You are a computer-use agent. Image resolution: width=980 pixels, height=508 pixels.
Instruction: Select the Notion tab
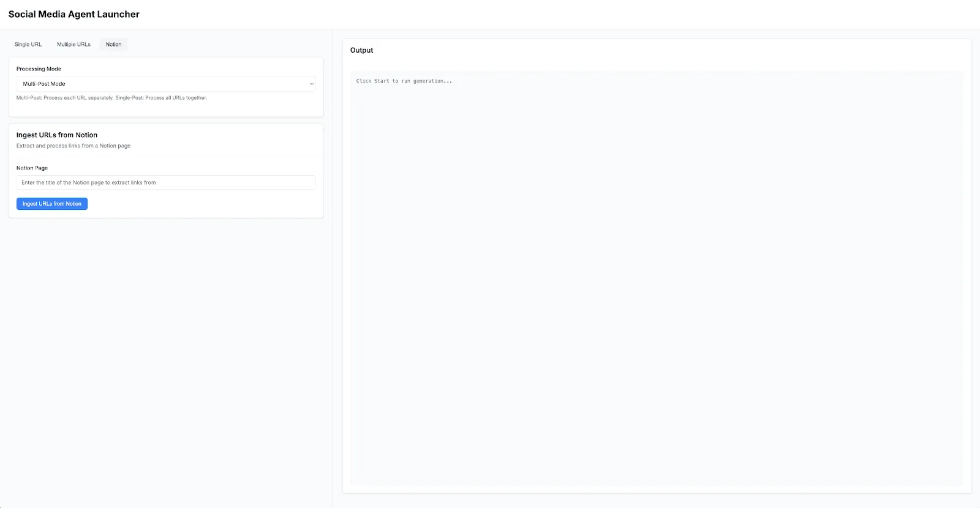click(113, 45)
